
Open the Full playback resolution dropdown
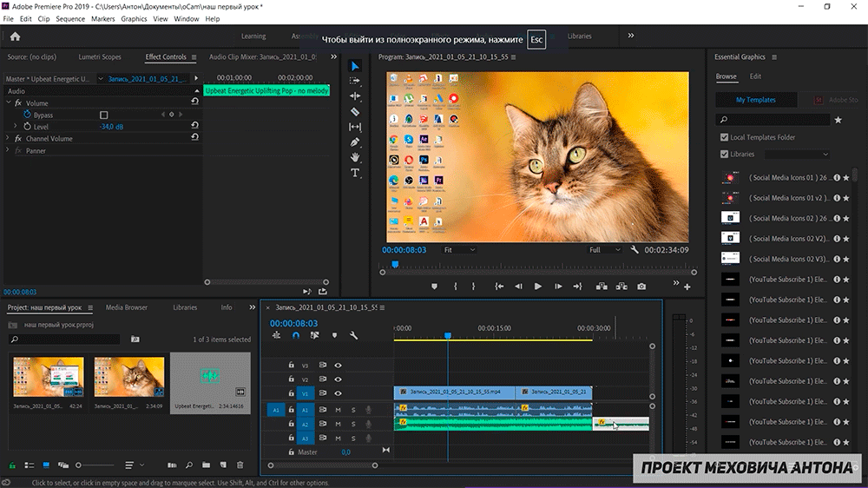click(604, 250)
